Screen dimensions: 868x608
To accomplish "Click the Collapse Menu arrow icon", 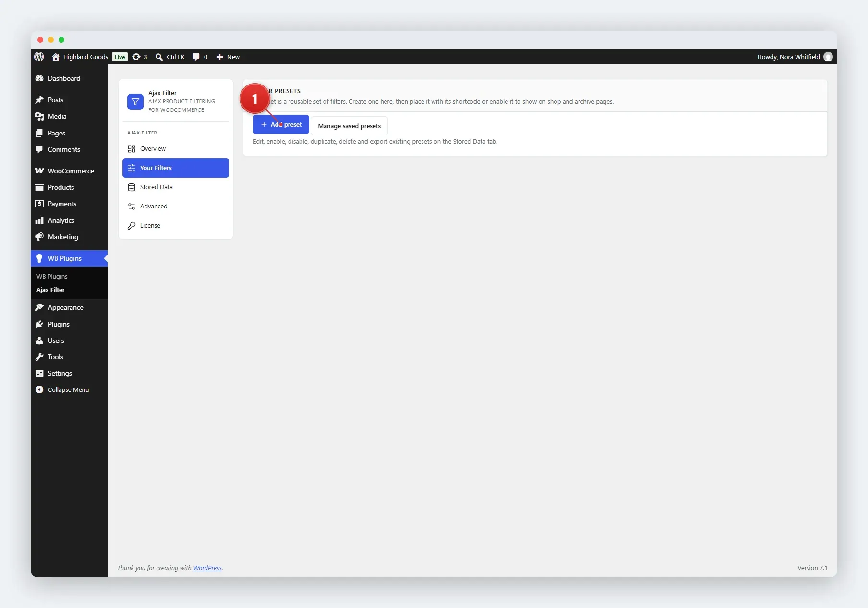I will tap(39, 389).
